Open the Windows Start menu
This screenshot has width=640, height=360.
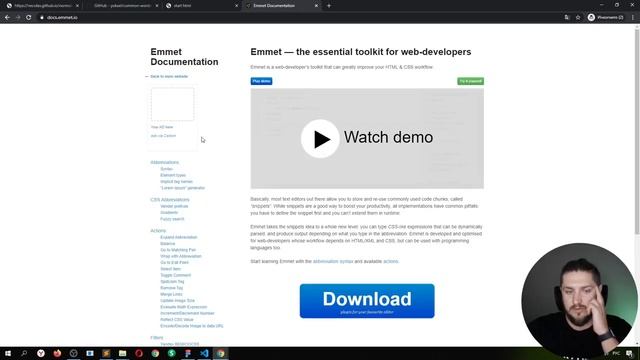pos(8,353)
